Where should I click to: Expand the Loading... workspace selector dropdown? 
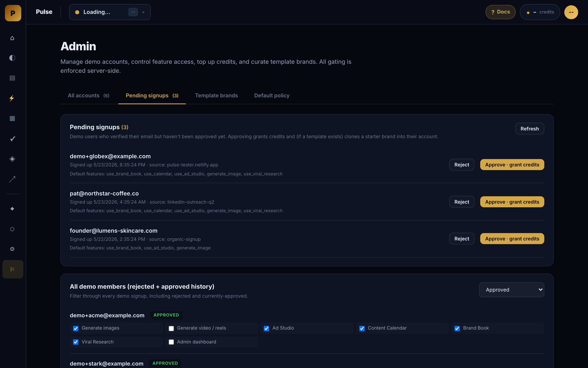pyautogui.click(x=110, y=12)
